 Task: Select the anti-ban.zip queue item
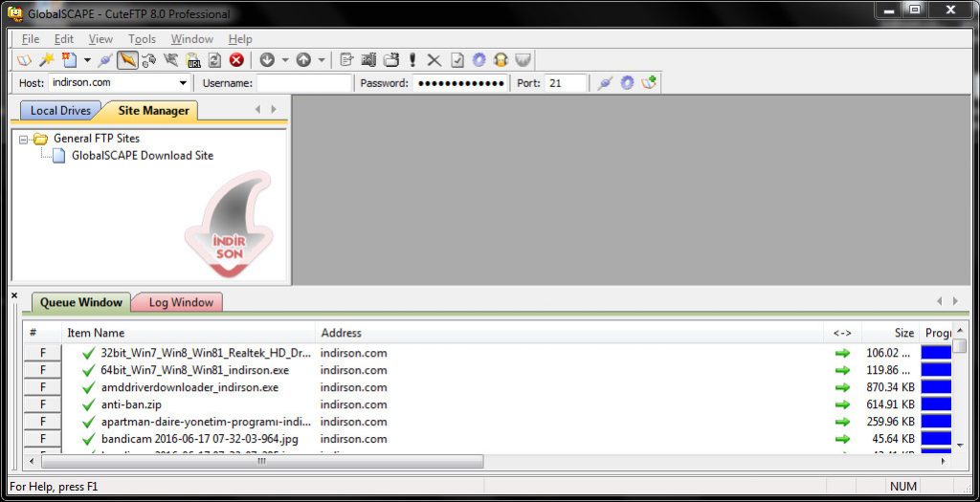click(131, 404)
